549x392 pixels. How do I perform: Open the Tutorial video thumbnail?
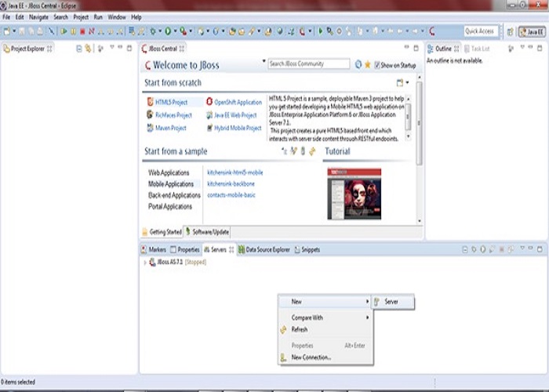tap(354, 194)
